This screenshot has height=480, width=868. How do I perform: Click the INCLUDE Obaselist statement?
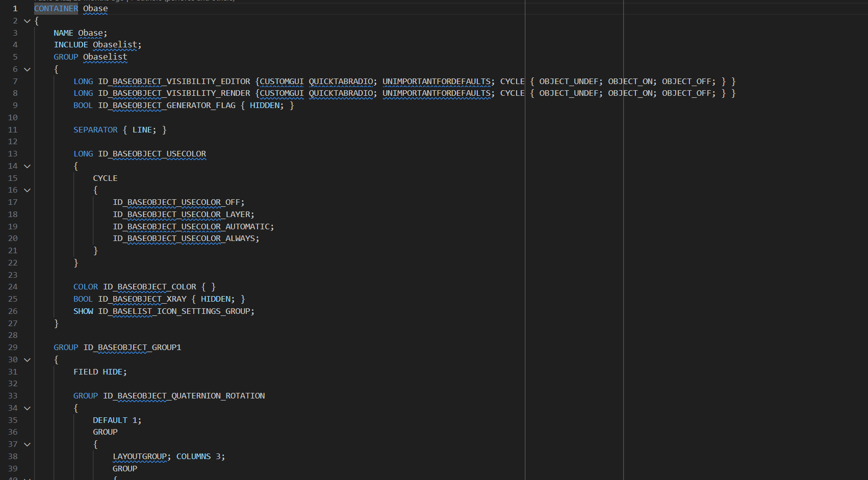(x=97, y=44)
